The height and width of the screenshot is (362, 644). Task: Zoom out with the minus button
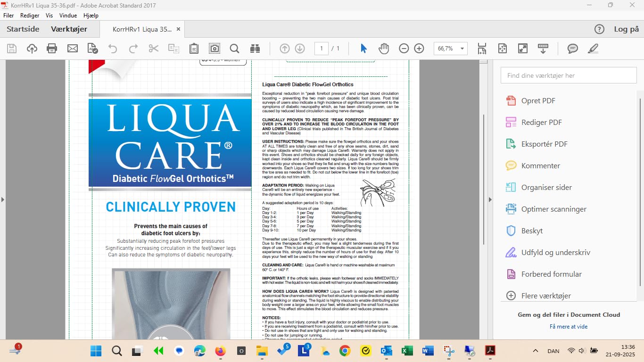(404, 49)
